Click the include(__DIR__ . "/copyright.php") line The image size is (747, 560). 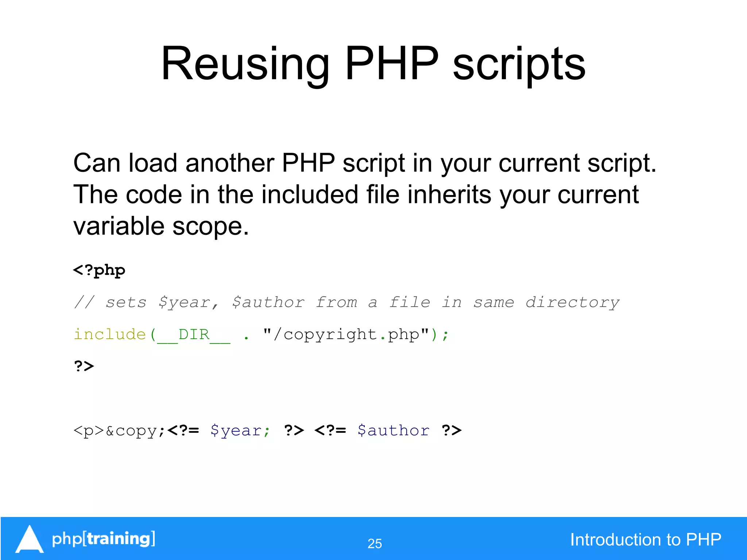click(261, 335)
